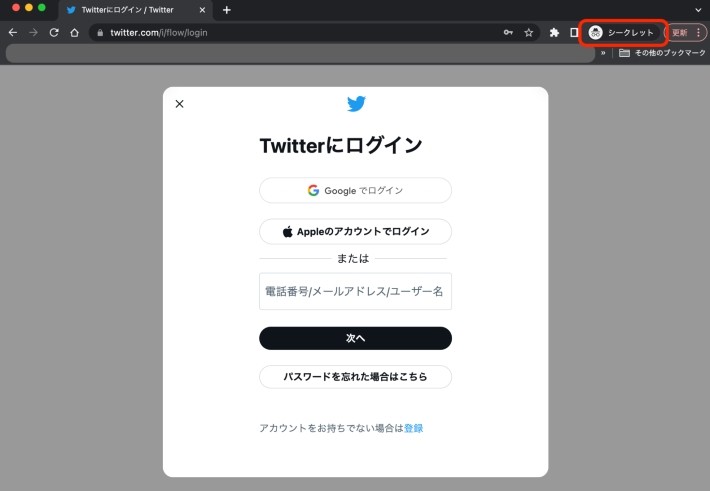The width and height of the screenshot is (710, 491).
Task: Click the 次へ button
Action: pos(355,338)
